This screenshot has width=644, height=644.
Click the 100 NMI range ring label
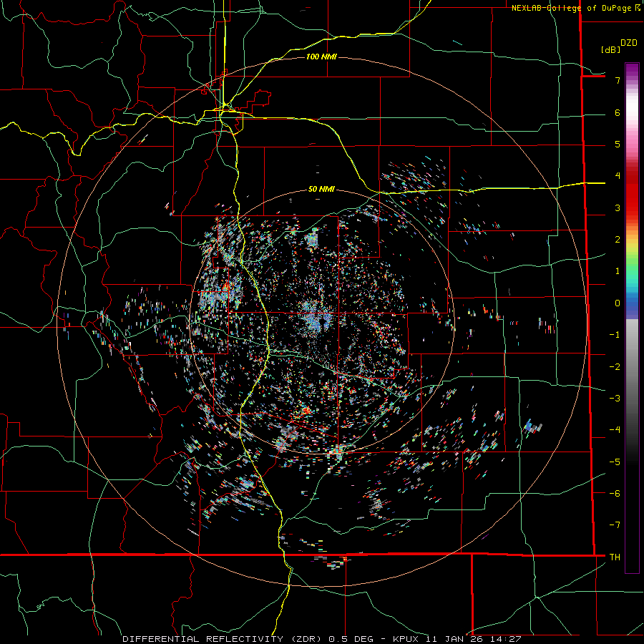click(x=321, y=57)
